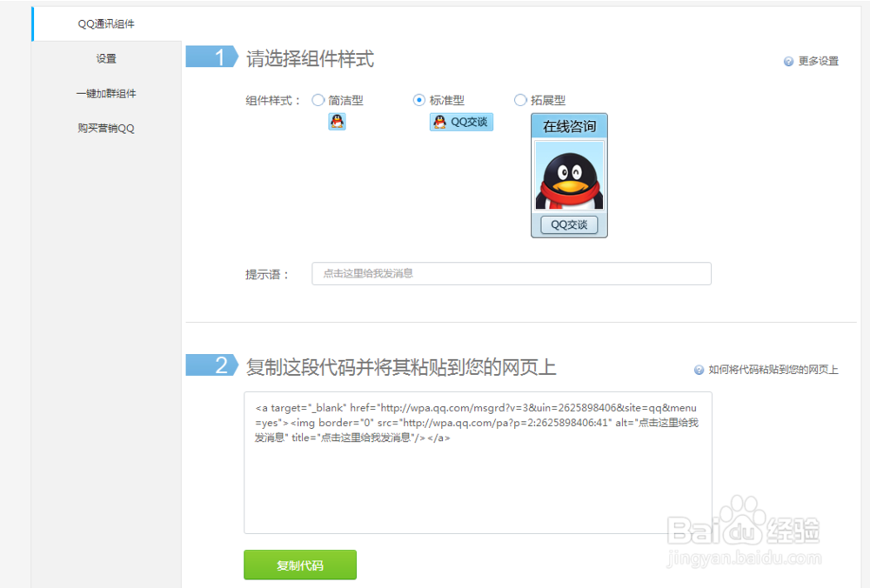870x588 pixels.
Task: Open the 一键加群组件 sidebar item
Action: [x=106, y=94]
